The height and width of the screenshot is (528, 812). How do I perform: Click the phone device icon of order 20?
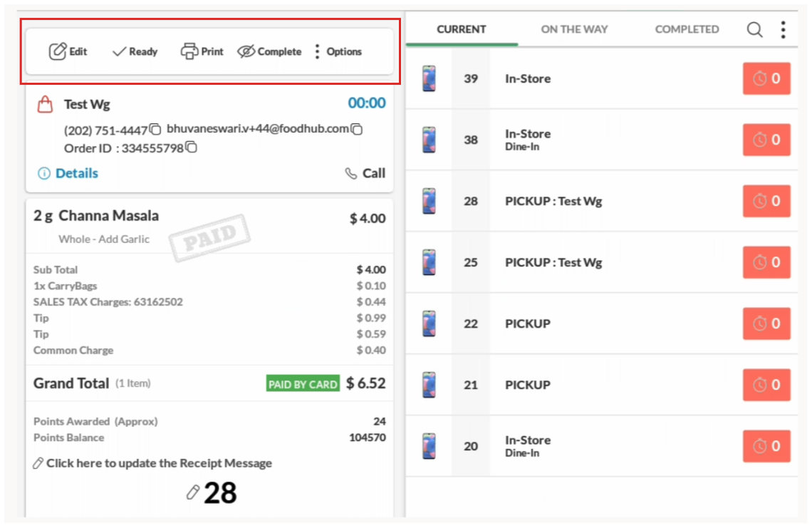pyautogui.click(x=429, y=446)
